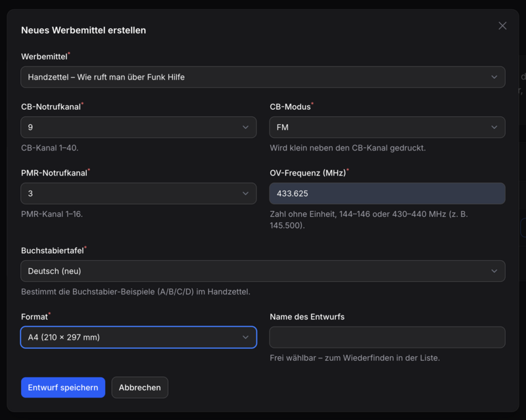Click the Entwurf speichern button
The image size is (526, 420).
[x=63, y=387]
